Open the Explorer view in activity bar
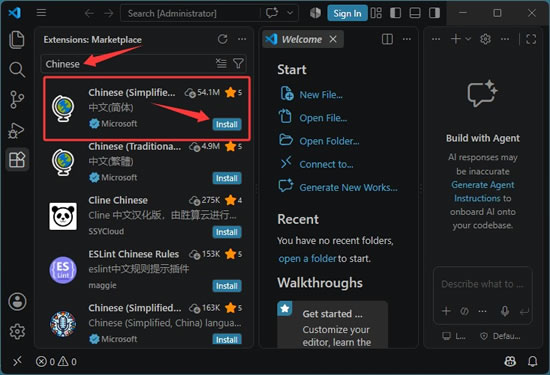550x375 pixels. [x=17, y=39]
